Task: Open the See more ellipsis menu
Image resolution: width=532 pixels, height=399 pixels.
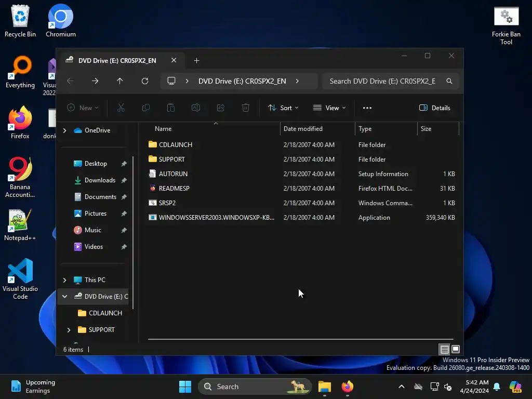Action: tap(367, 108)
